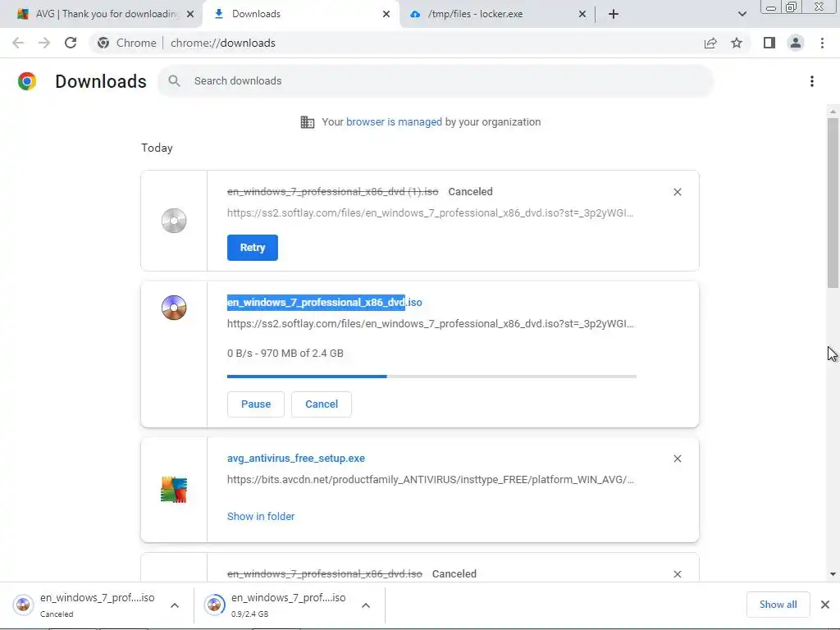Bookmark this page with the star icon

point(737,43)
